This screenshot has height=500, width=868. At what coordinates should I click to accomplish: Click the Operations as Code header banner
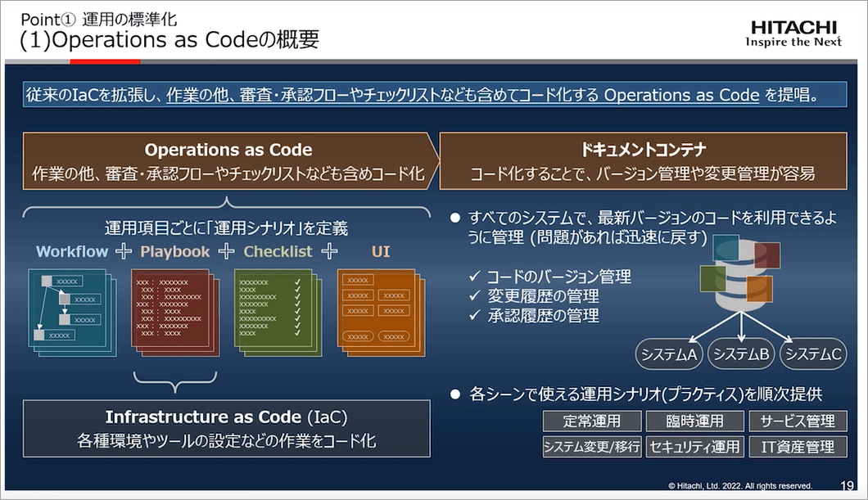tap(228, 161)
